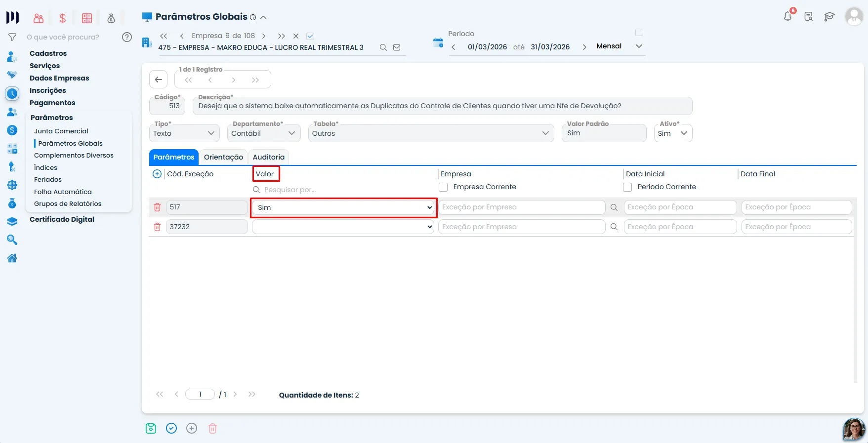Go to next company with arrow
868x443 pixels.
(264, 36)
